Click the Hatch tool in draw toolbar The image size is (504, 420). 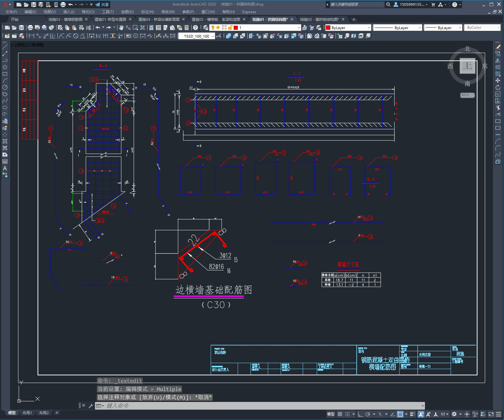5,141
